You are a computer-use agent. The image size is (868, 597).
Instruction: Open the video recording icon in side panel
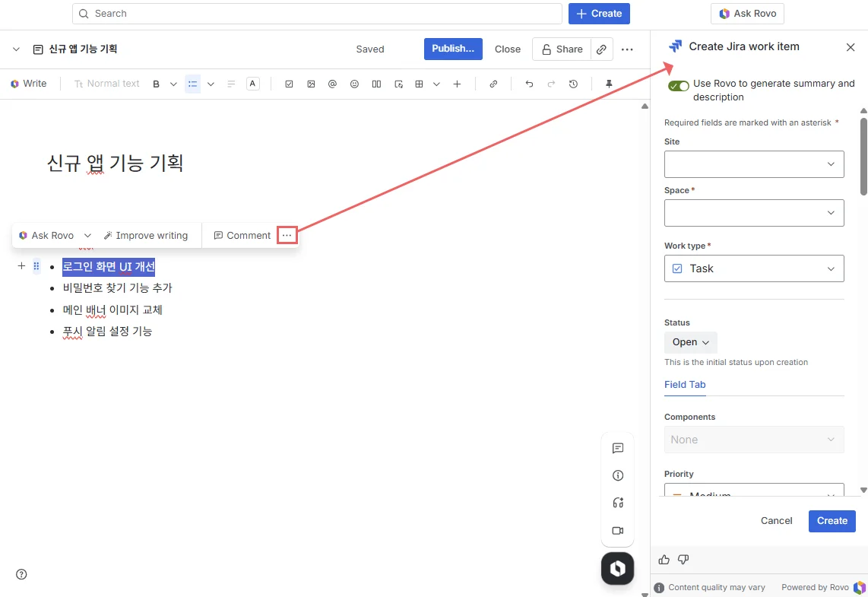(x=617, y=531)
